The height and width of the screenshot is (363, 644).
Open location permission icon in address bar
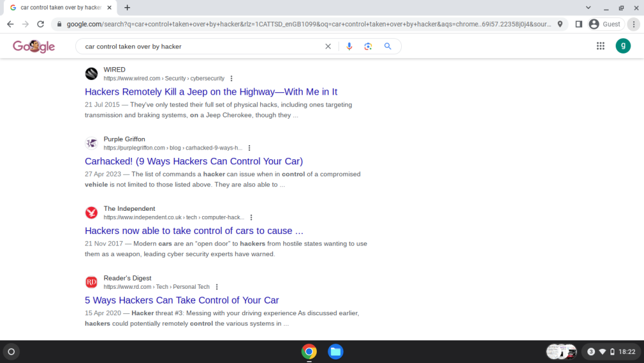[560, 25]
